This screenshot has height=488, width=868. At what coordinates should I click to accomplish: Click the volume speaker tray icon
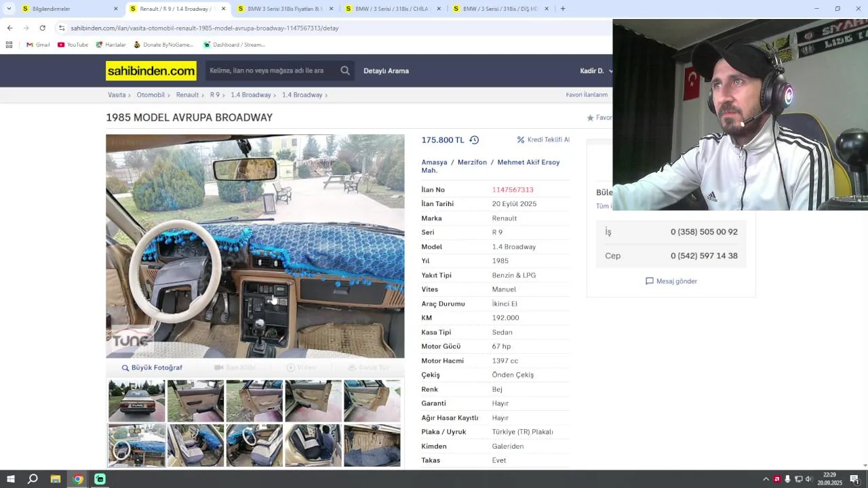point(808,479)
